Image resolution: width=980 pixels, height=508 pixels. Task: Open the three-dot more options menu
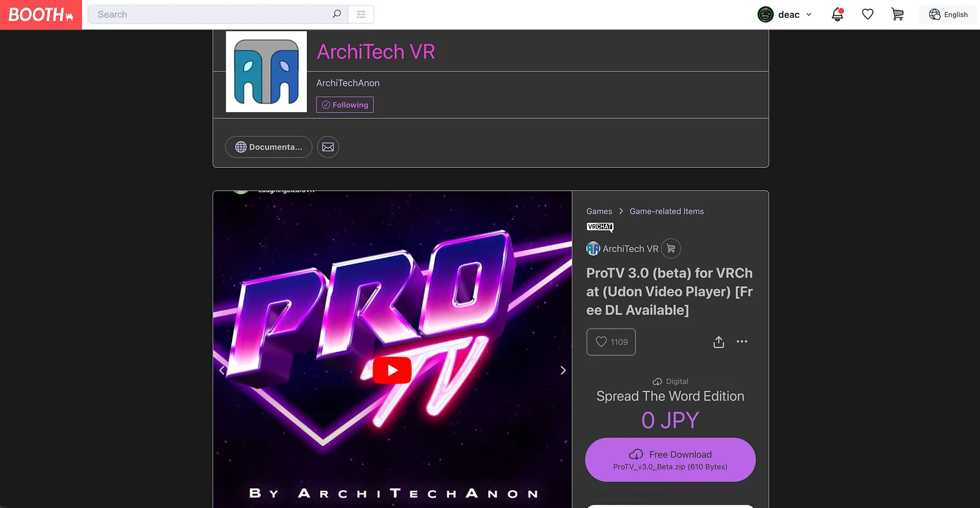tap(742, 341)
